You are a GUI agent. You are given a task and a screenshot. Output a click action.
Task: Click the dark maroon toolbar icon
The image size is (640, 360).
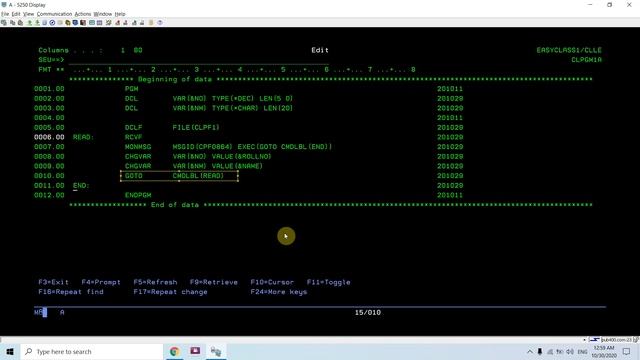coord(83,22)
